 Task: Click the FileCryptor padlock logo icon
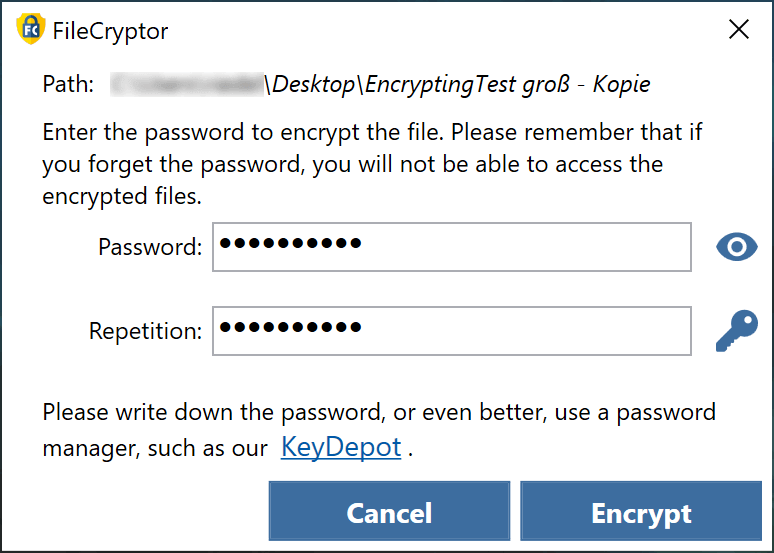(32, 29)
